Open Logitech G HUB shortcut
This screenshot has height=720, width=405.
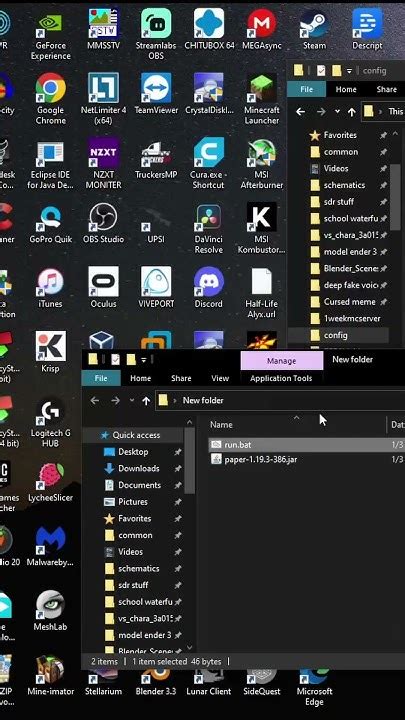point(51,422)
